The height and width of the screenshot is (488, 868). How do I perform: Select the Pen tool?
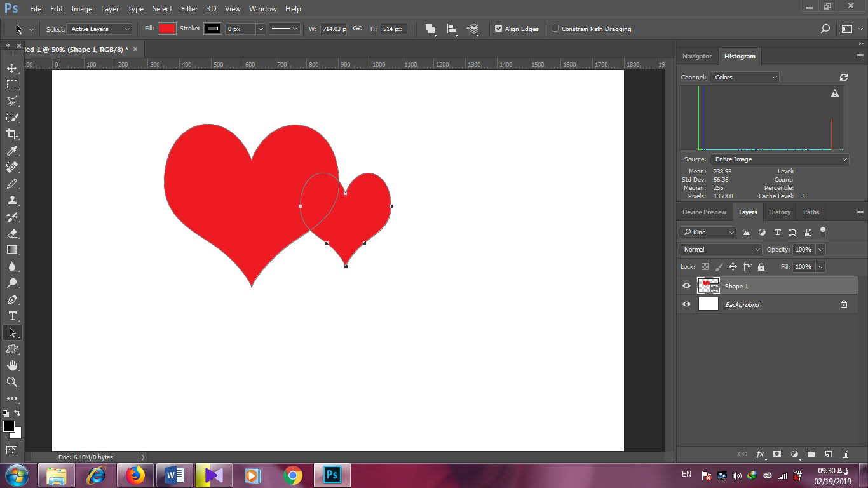(11, 299)
